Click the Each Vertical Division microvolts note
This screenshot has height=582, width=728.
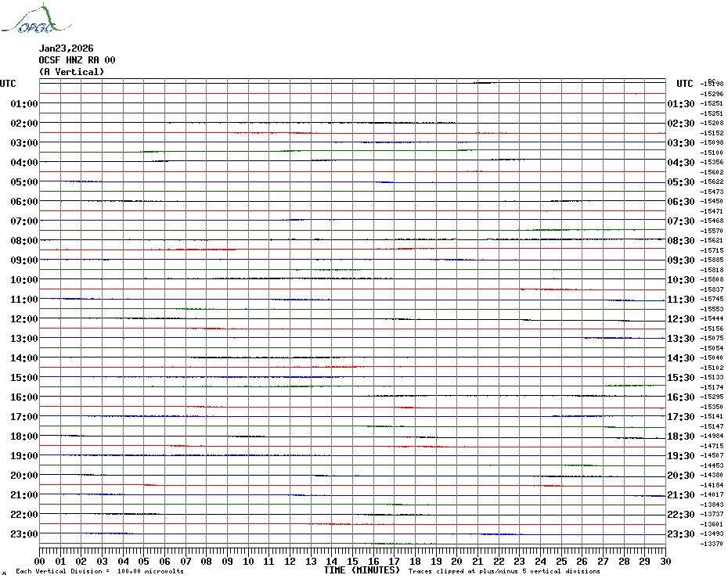100,571
